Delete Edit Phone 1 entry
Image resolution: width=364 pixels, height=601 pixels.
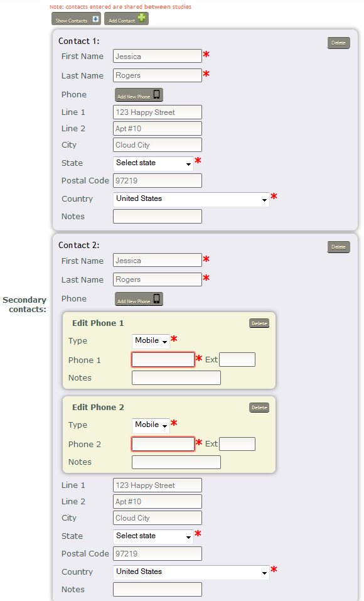pos(259,323)
